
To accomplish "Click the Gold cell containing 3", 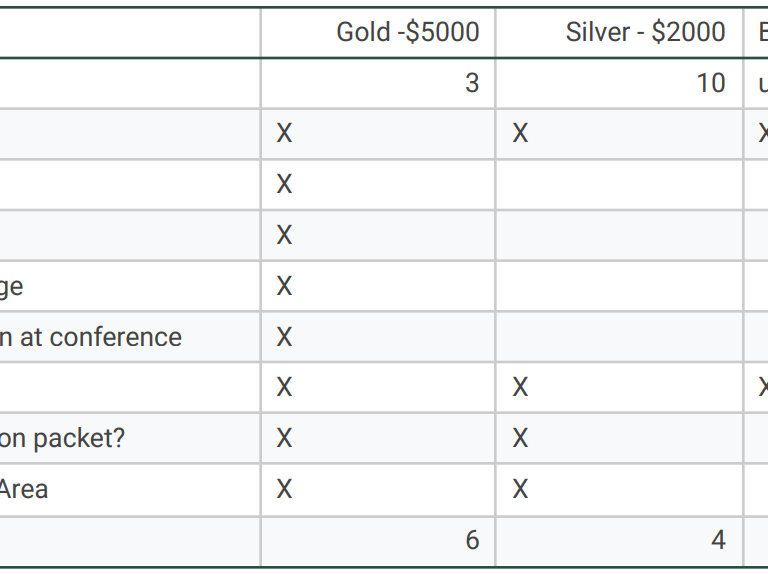I will [378, 83].
